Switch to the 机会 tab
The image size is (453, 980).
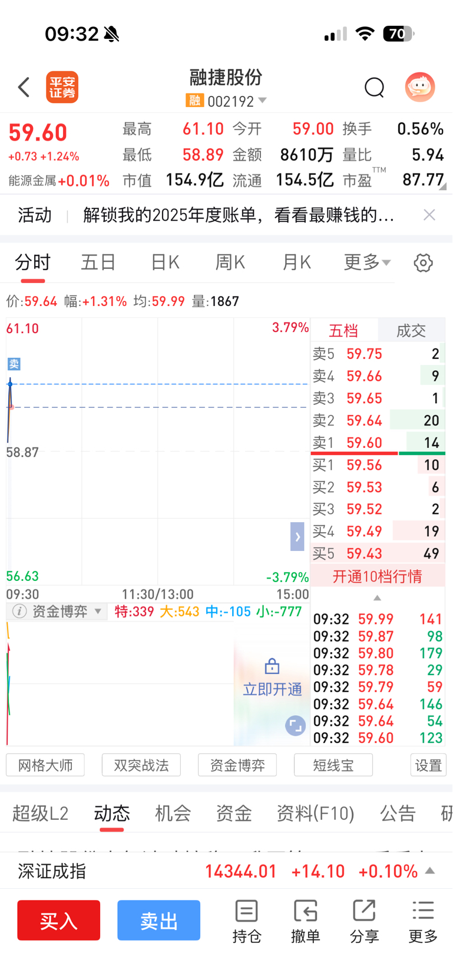(173, 813)
